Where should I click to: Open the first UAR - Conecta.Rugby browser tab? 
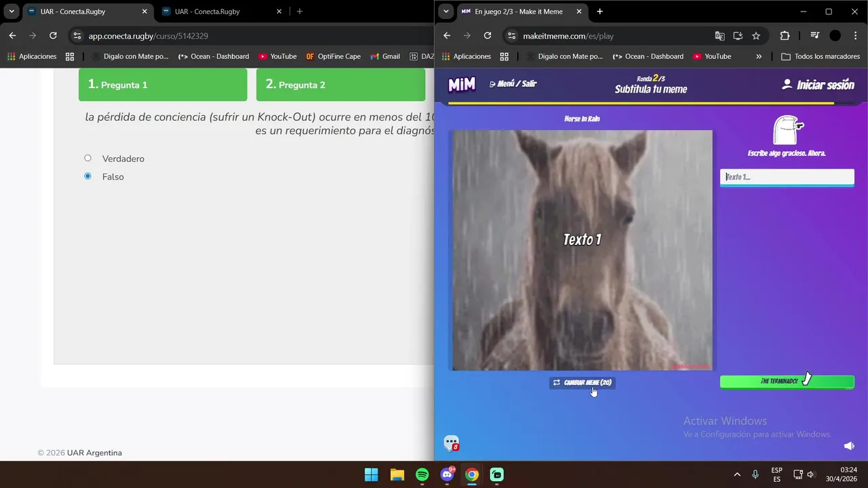(87, 12)
